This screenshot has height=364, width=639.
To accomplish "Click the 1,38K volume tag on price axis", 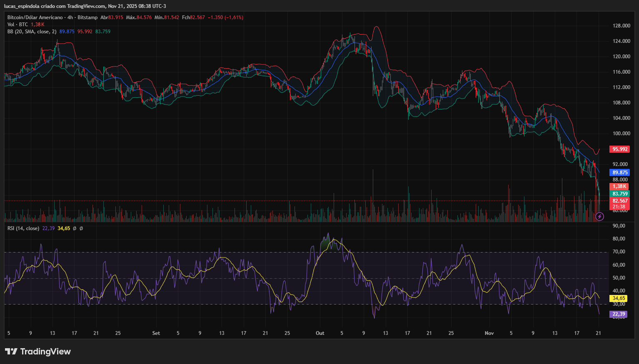I will point(619,186).
